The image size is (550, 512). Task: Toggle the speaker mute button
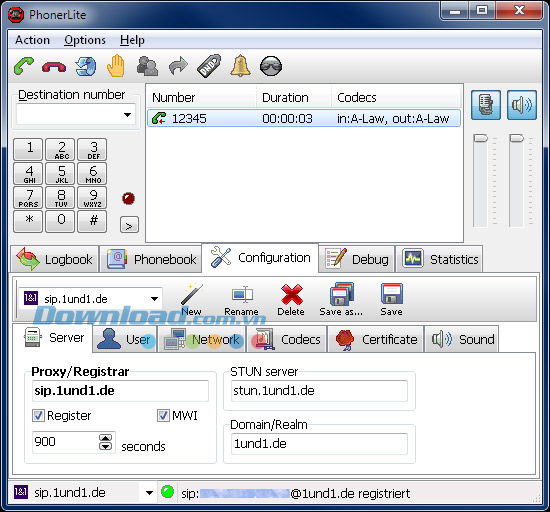522,105
